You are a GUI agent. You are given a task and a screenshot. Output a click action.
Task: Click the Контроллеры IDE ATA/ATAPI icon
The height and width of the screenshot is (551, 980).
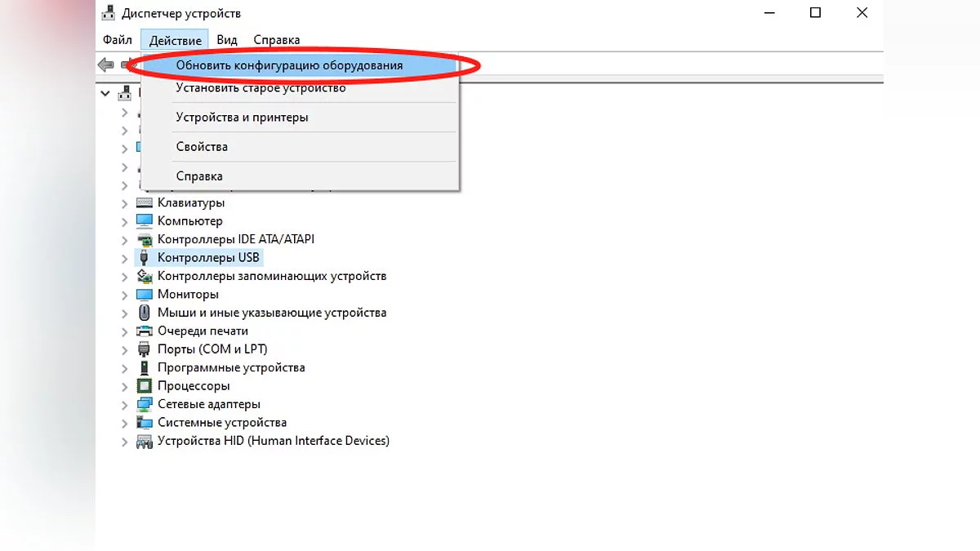[145, 239]
